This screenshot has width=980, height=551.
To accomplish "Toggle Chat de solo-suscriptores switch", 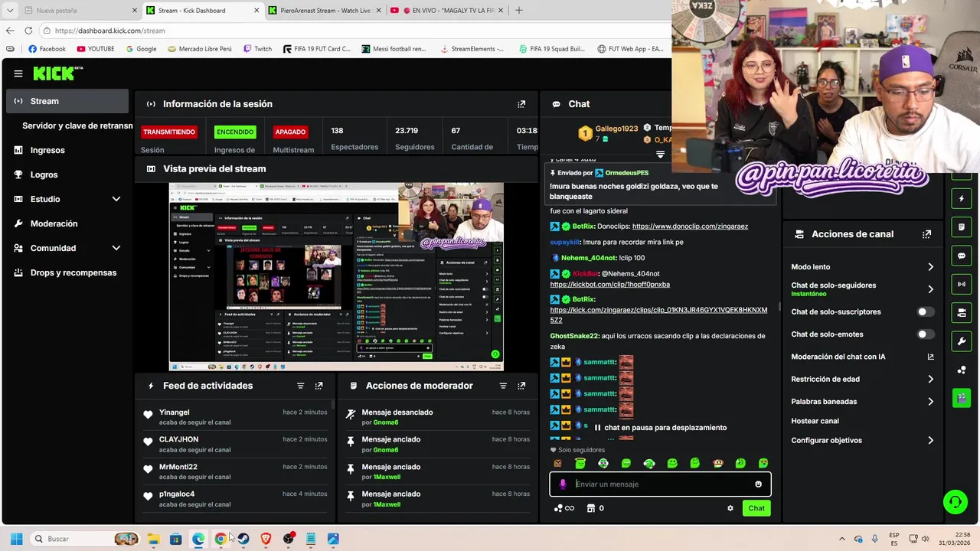I will tap(926, 312).
